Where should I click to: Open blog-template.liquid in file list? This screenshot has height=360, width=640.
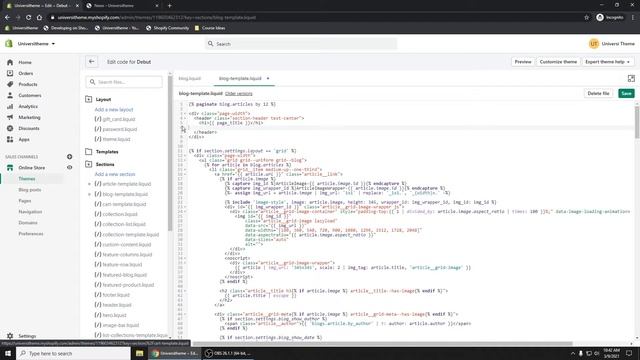125,194
